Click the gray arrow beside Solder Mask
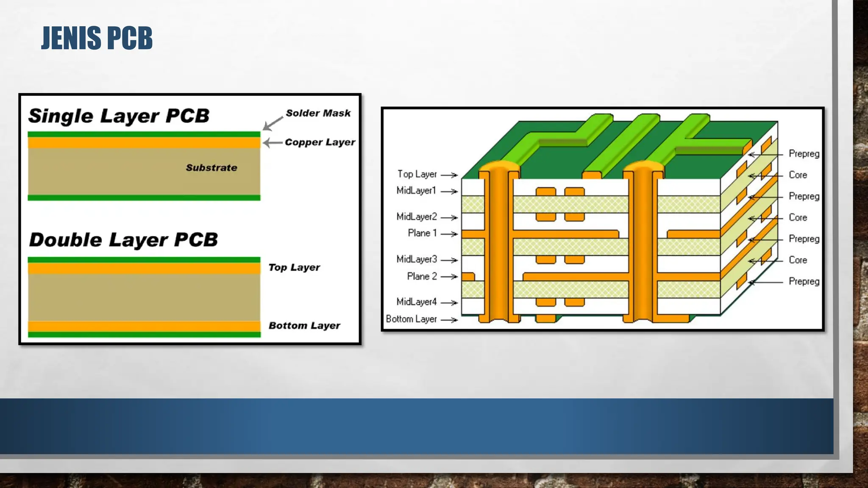The image size is (868, 488). [273, 123]
